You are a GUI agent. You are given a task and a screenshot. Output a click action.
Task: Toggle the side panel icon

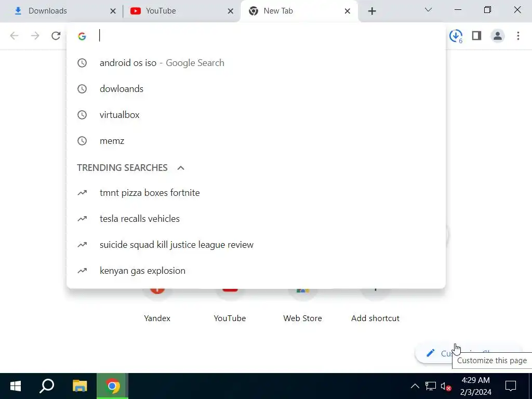pos(477,36)
